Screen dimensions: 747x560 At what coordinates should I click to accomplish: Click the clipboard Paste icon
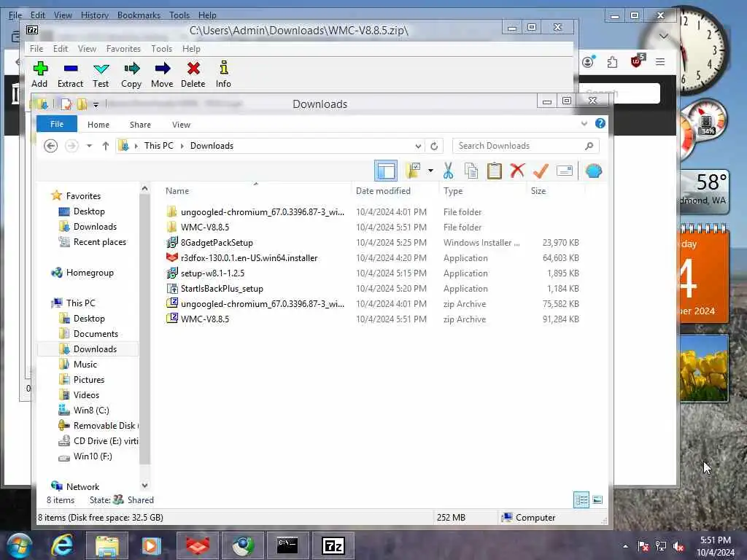point(495,171)
